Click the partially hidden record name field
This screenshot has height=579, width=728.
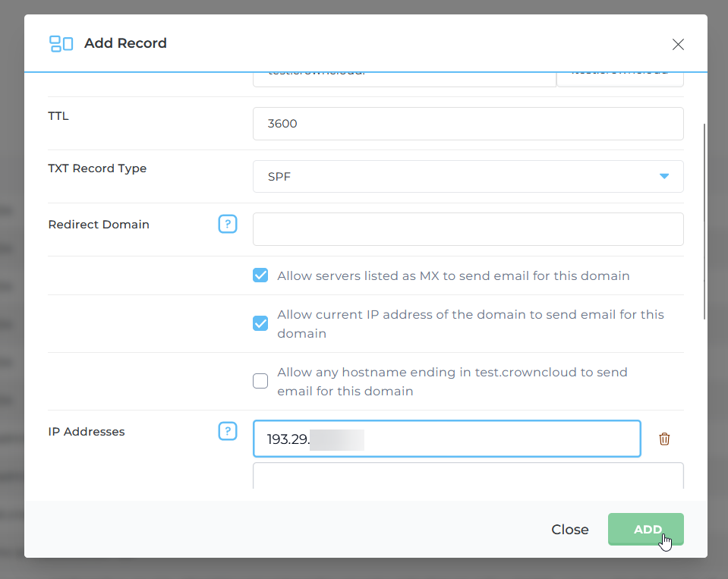coord(404,77)
